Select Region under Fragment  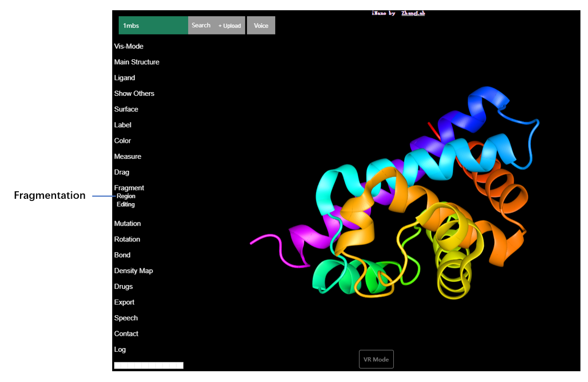tap(126, 196)
